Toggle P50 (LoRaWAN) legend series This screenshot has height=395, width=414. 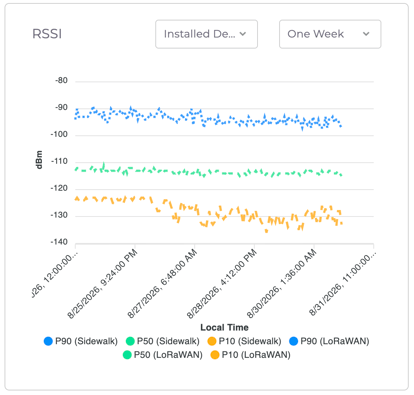(x=163, y=355)
